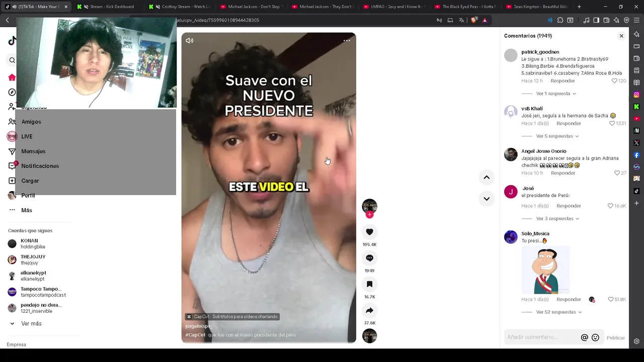
Task: Open the spinning sound disc below share
Action: 369,336
